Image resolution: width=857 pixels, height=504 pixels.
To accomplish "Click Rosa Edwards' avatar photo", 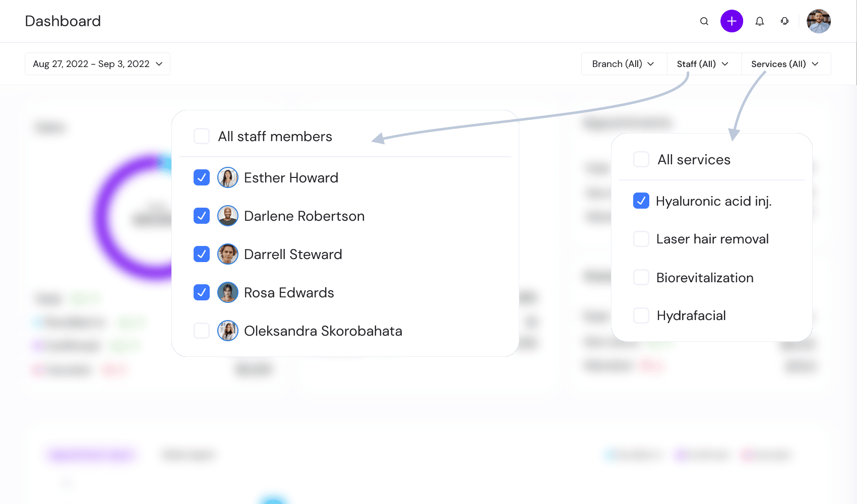I will pos(228,292).
